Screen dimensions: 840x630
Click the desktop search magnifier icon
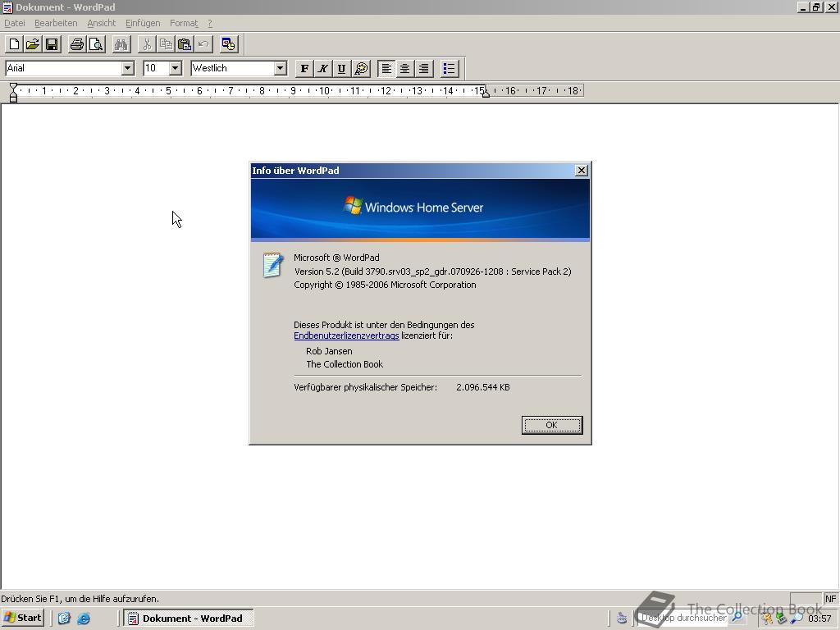click(x=737, y=618)
